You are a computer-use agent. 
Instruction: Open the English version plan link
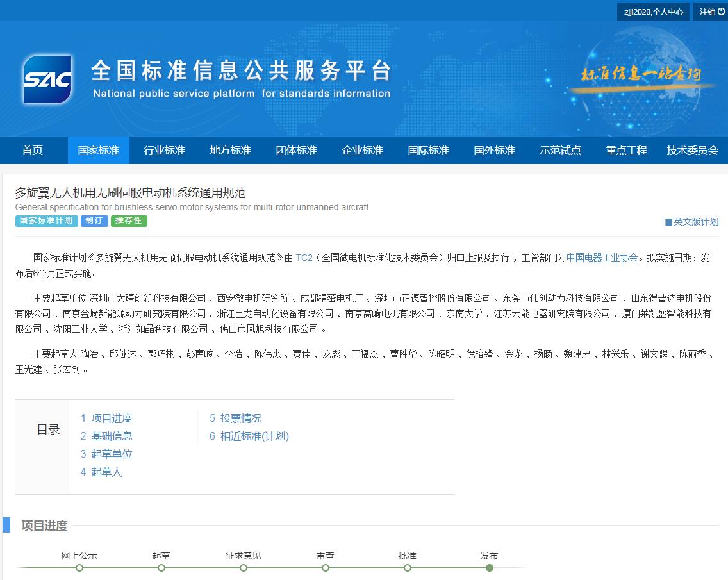691,222
